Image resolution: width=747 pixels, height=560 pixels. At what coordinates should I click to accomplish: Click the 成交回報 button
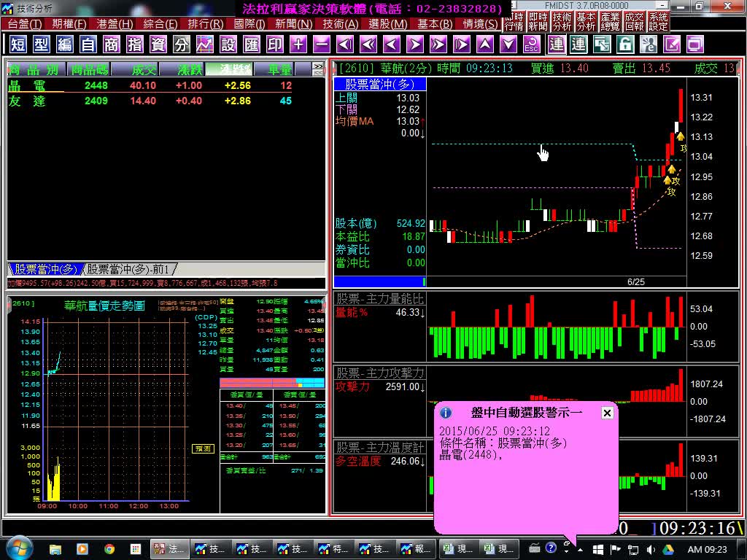634,22
